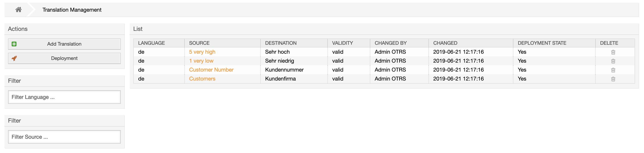Delete the '1 very low' translation
This screenshot has height=153, width=644.
[613, 61]
